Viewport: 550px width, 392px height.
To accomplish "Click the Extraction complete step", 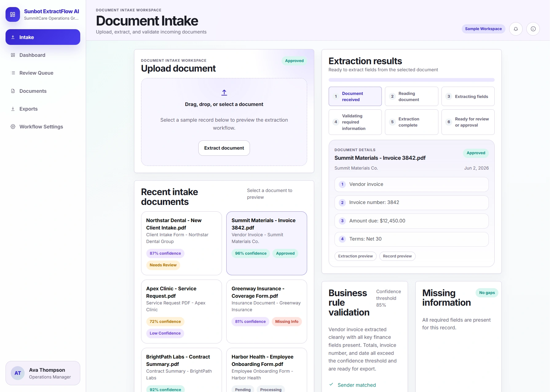I will pyautogui.click(x=411, y=122).
